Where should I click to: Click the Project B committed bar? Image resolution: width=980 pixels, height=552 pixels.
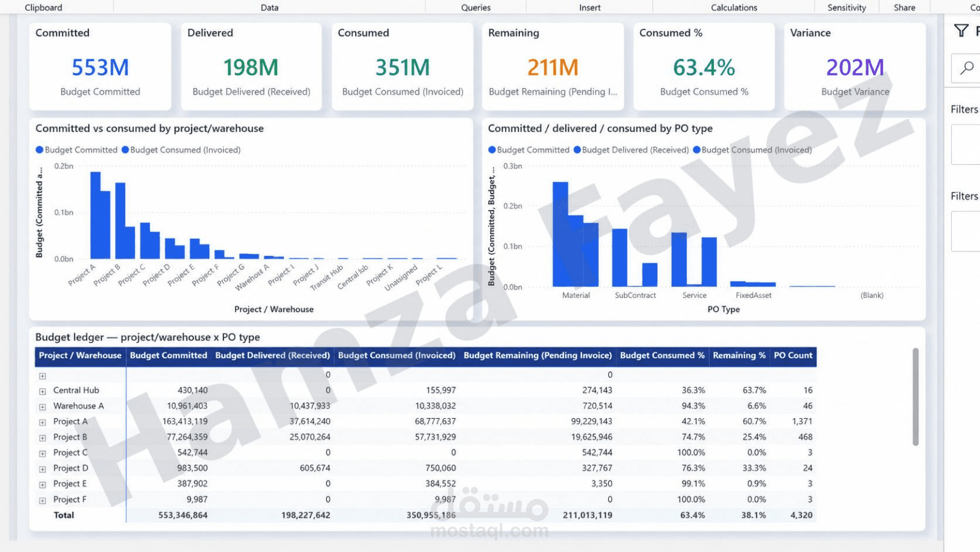pyautogui.click(x=120, y=221)
